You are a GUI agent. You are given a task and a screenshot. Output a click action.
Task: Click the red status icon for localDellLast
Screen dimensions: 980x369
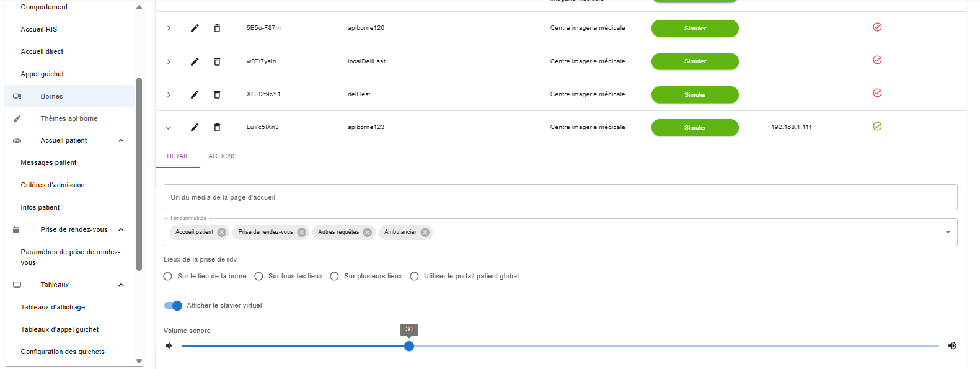(877, 60)
